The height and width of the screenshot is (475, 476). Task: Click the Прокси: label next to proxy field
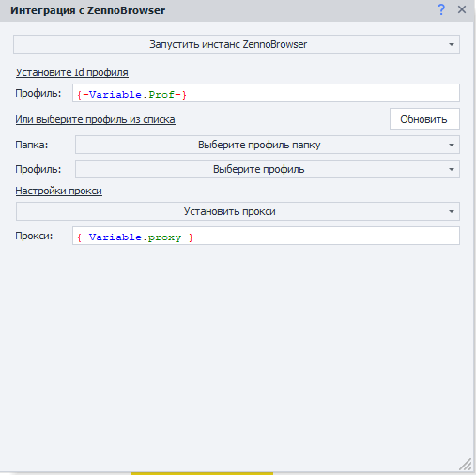(x=34, y=236)
